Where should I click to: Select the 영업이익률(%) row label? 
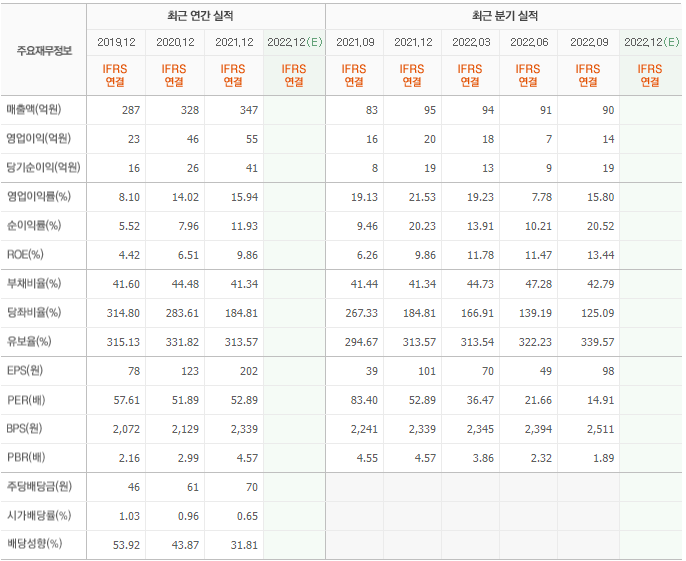pyautogui.click(x=38, y=196)
